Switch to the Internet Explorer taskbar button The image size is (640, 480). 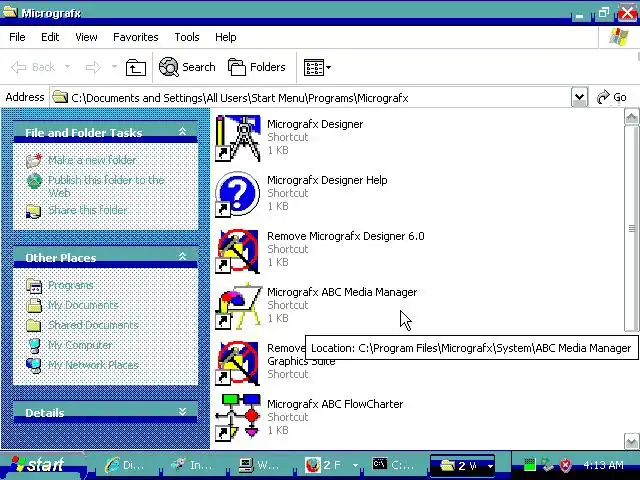click(x=125, y=465)
